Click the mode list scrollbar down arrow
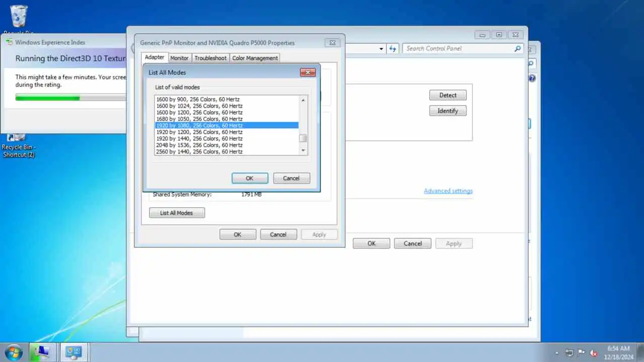Screen dimensions: 644x362 [x=303, y=150]
